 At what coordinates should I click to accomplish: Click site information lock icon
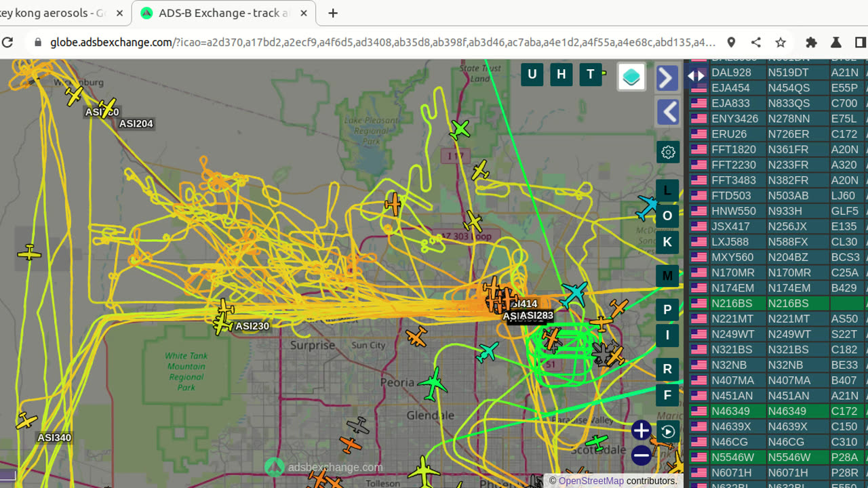38,42
